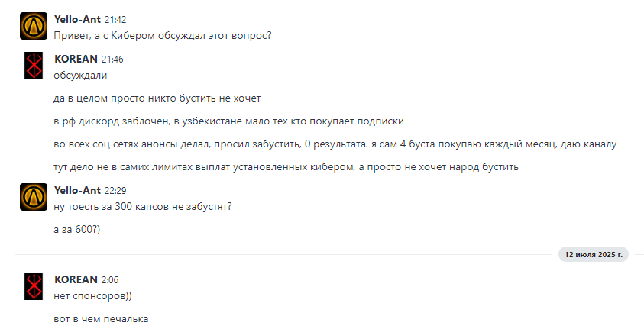This screenshot has height=329, width=644.
Task: Click the 22:29 timestamp next to Yello-Ant
Action: pyautogui.click(x=115, y=191)
